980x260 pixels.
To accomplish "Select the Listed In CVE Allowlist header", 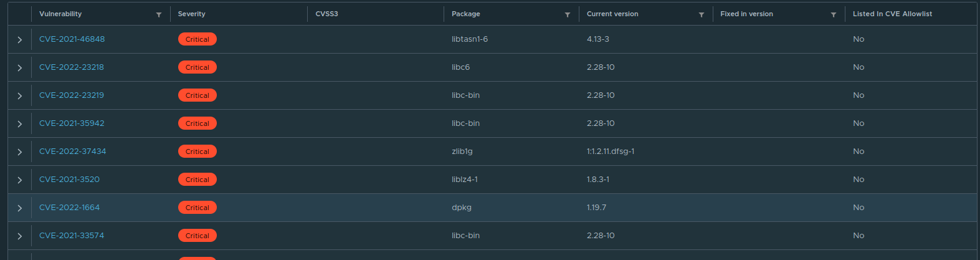I will pos(892,14).
